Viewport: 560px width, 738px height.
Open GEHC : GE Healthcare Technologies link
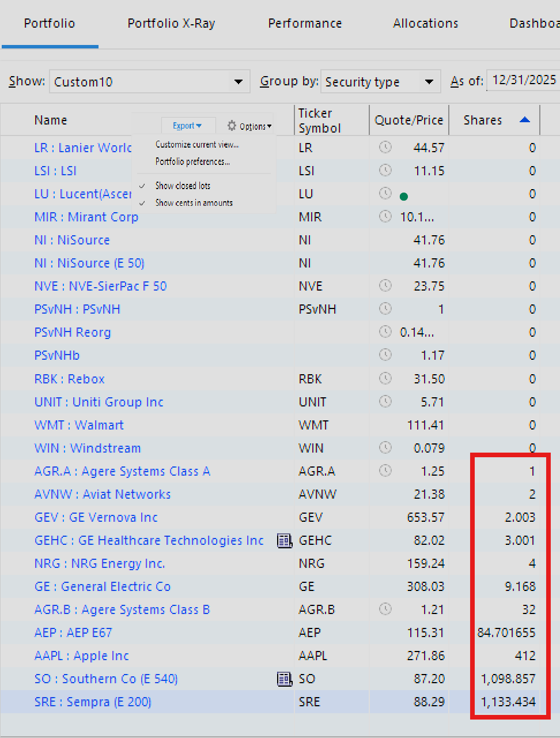[x=149, y=540]
